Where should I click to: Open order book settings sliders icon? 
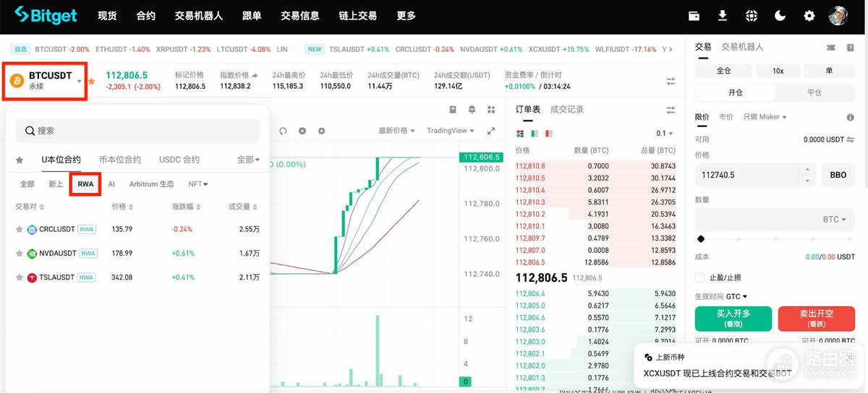pos(671,110)
